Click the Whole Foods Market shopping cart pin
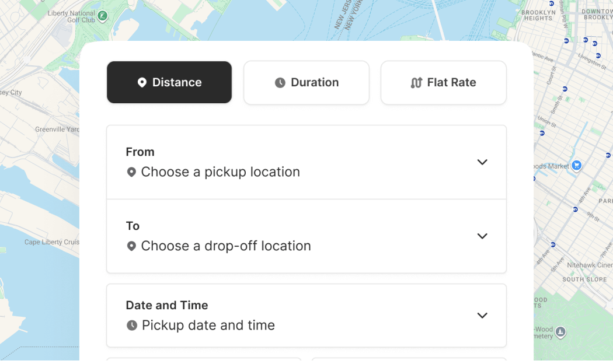Image resolution: width=613 pixels, height=364 pixels. click(577, 166)
